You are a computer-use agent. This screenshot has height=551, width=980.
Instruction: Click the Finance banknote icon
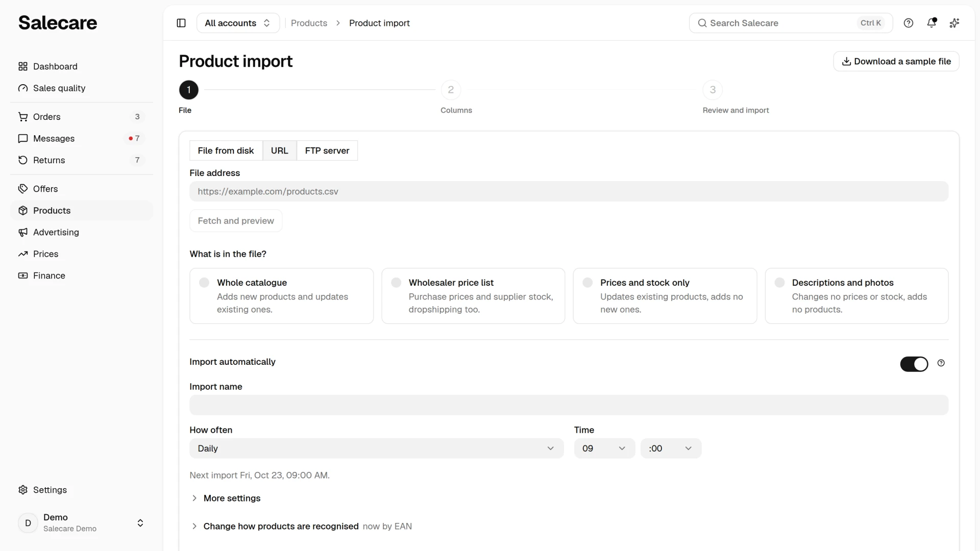(23, 275)
